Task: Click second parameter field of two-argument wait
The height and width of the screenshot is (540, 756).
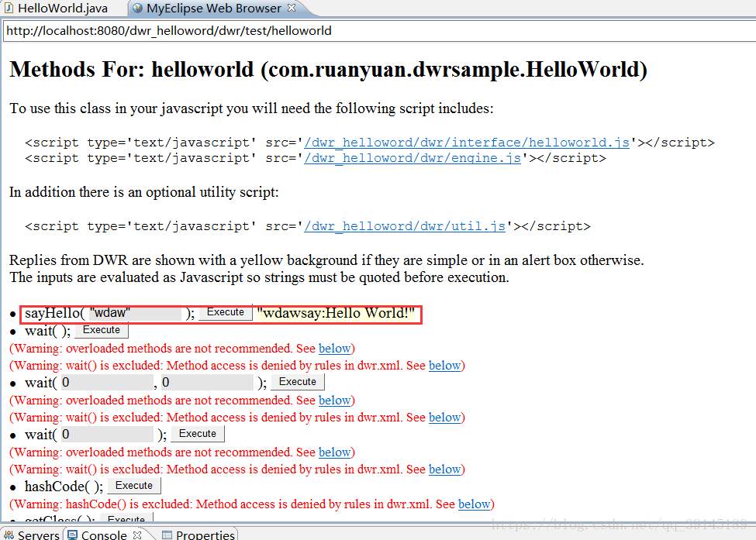Action: [207, 383]
